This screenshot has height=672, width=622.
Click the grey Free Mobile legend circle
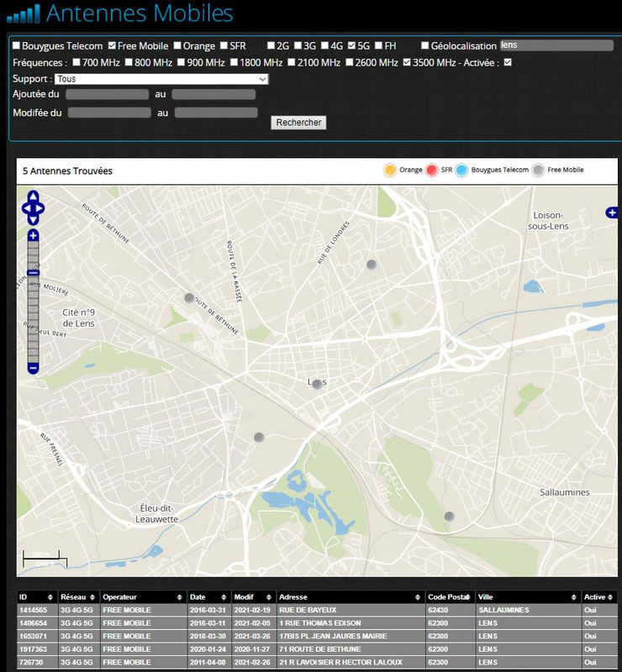pyautogui.click(x=538, y=171)
